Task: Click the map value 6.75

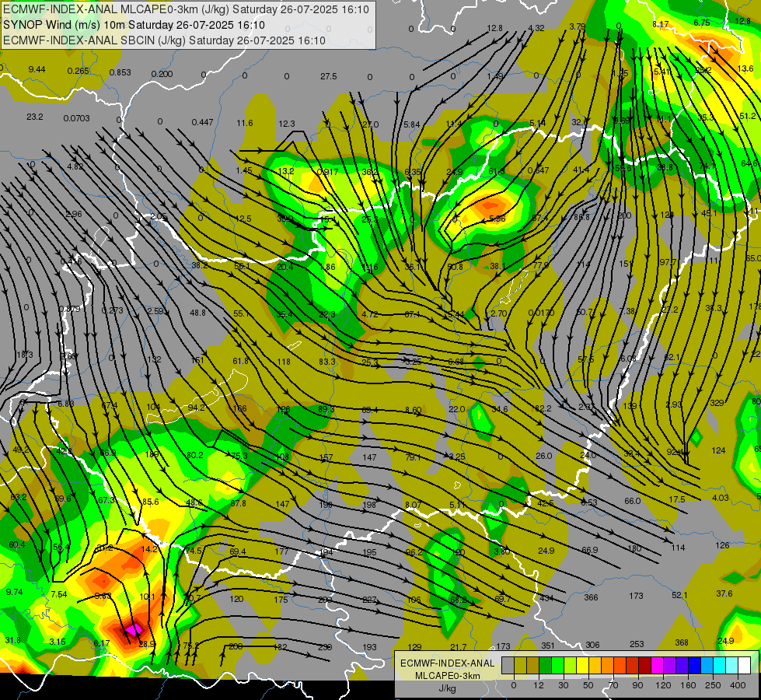Action: pos(702,23)
